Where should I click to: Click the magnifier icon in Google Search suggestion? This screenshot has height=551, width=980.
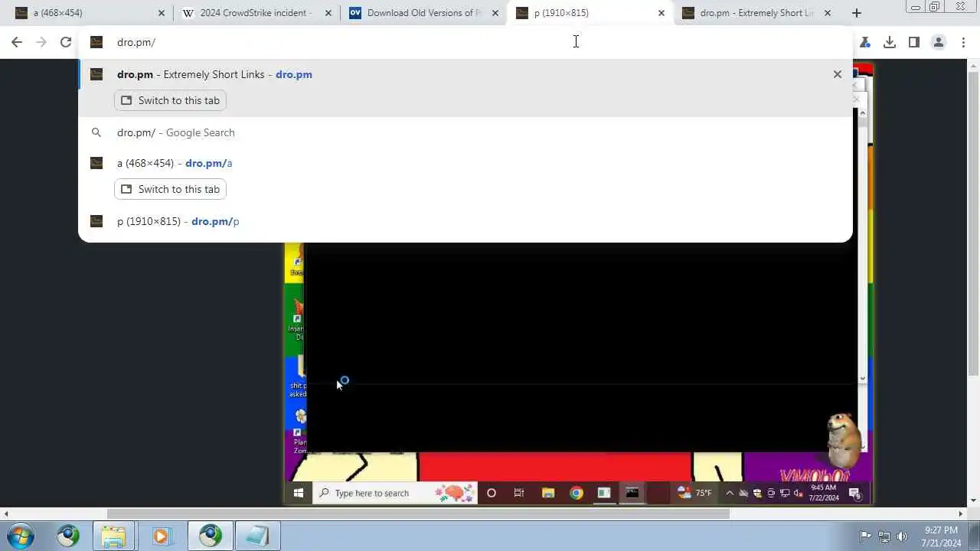pyautogui.click(x=96, y=132)
